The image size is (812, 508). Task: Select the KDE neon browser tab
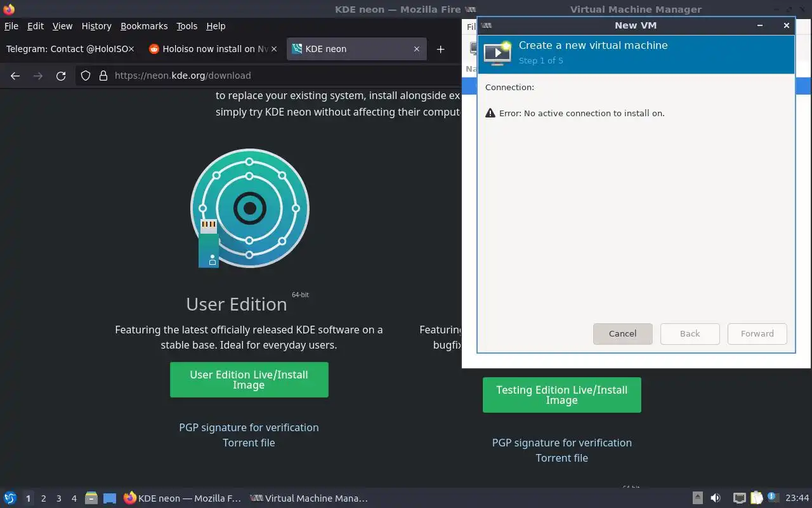[357, 49]
